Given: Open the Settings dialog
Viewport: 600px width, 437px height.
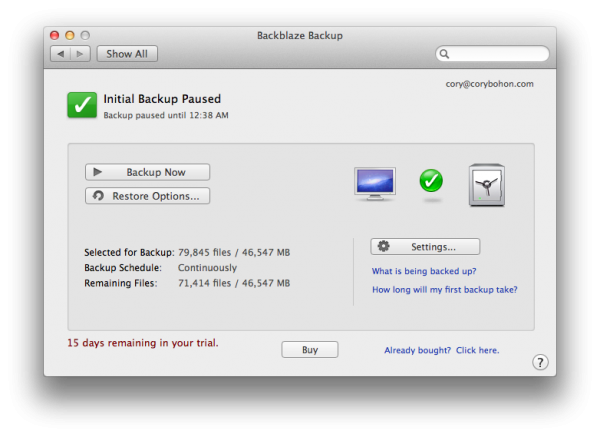Looking at the screenshot, I should coord(424,246).
